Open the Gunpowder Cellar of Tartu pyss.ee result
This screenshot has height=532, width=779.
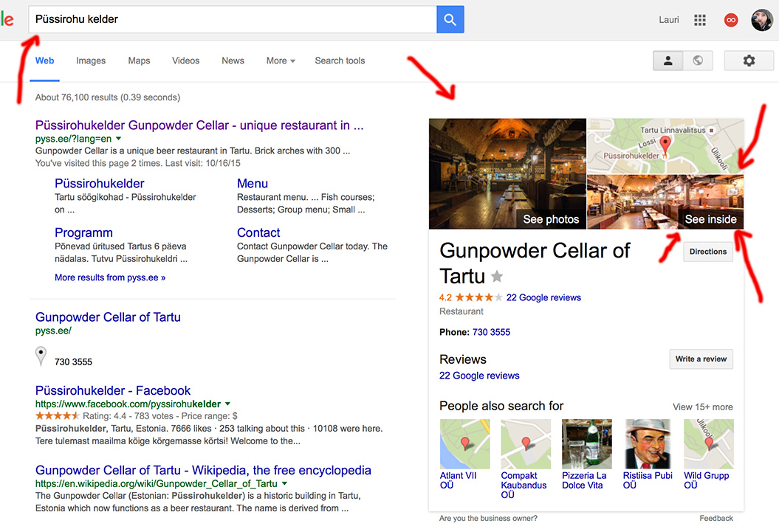(108, 317)
